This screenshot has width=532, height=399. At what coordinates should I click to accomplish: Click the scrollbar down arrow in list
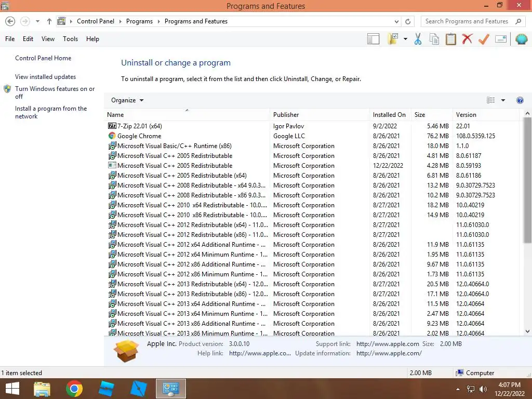coord(527,331)
